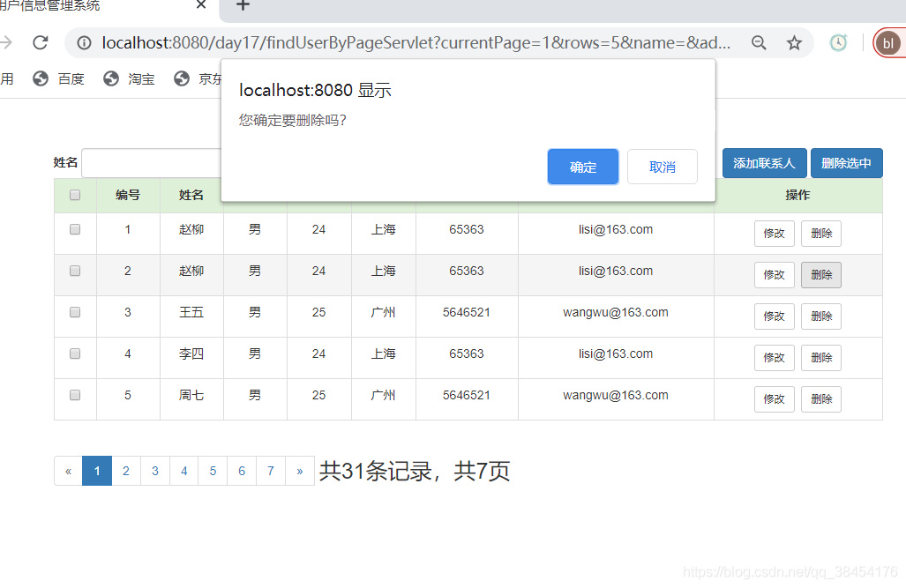This screenshot has height=588, width=906.
Task: Click the 姓名 column header
Action: coord(191,195)
